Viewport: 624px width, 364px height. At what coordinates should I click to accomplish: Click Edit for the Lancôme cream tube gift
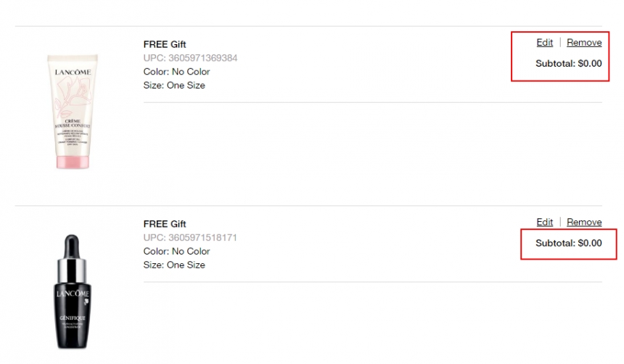click(x=544, y=43)
